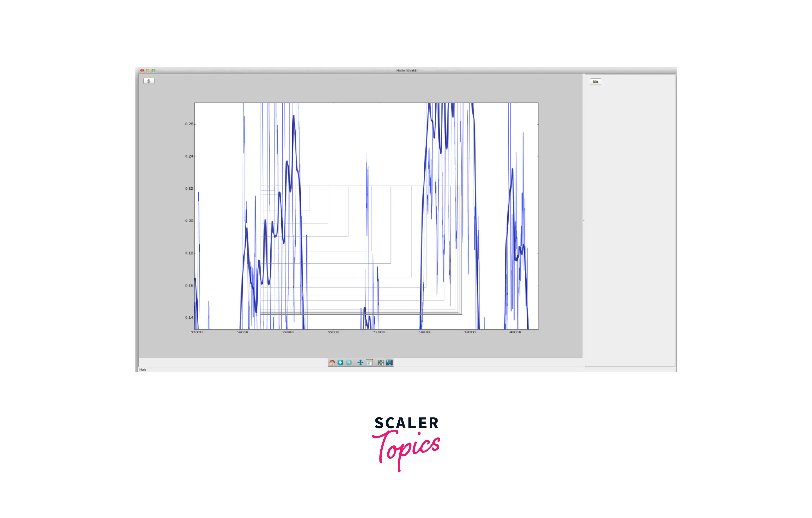The height and width of the screenshot is (518, 812).
Task: Click the Si button
Action: point(149,81)
